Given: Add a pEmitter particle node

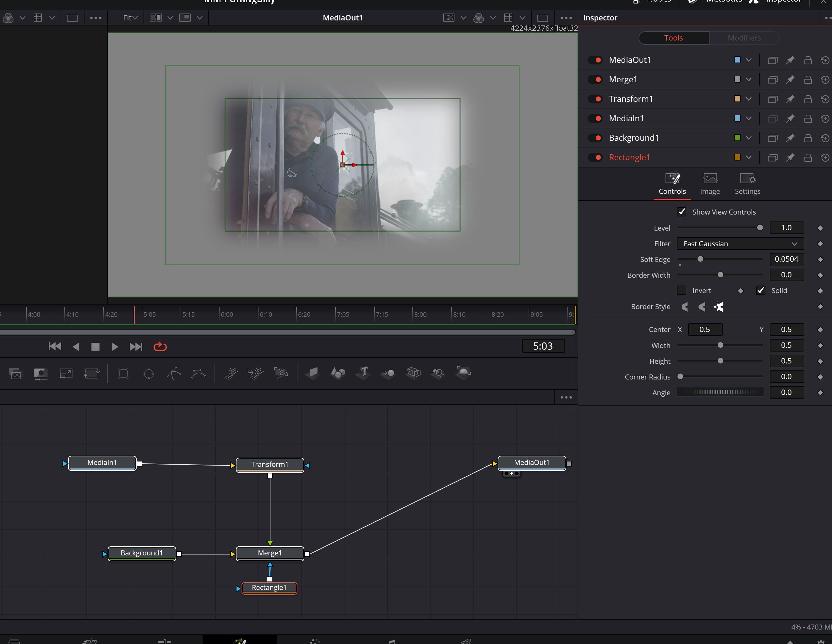Looking at the screenshot, I should [231, 373].
